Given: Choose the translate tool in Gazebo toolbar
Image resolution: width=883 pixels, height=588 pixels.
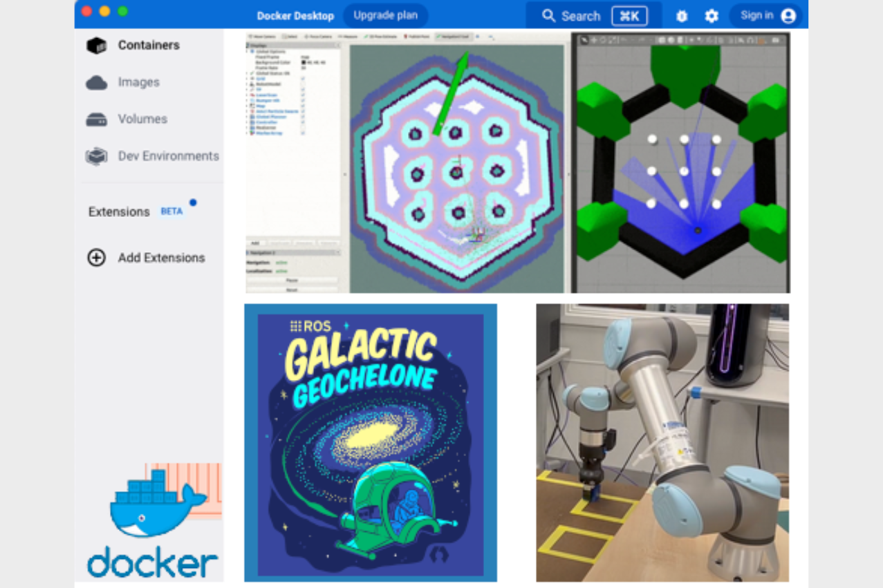Looking at the screenshot, I should [x=594, y=40].
